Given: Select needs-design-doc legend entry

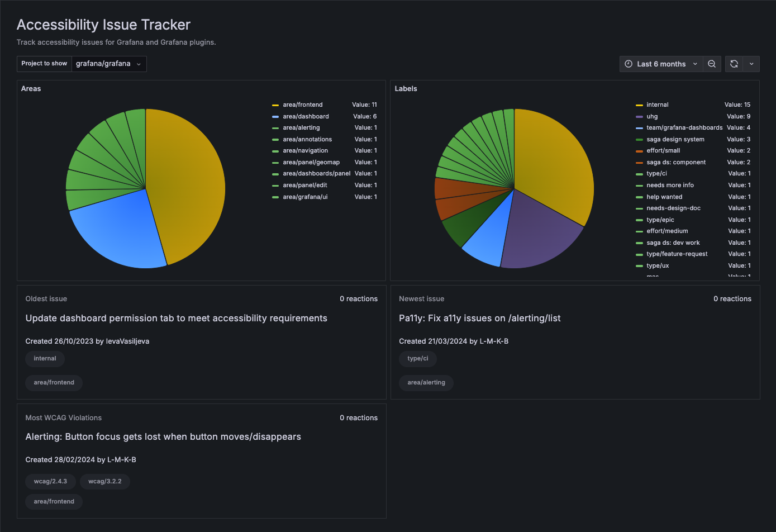Looking at the screenshot, I should [673, 208].
